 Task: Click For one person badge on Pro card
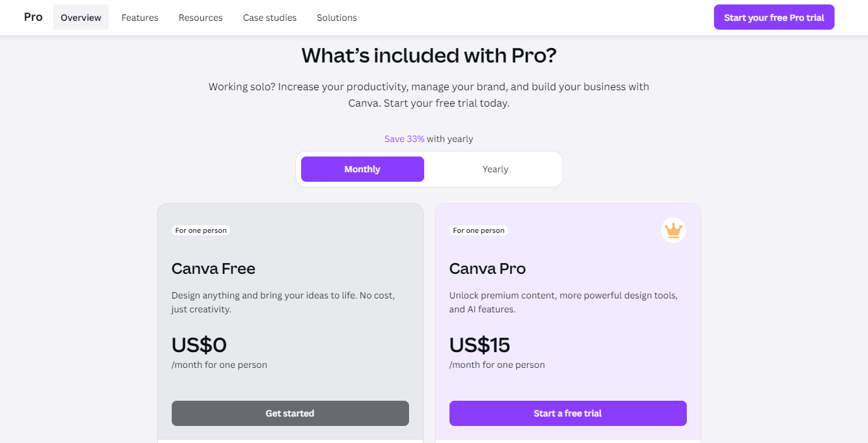[x=479, y=230]
